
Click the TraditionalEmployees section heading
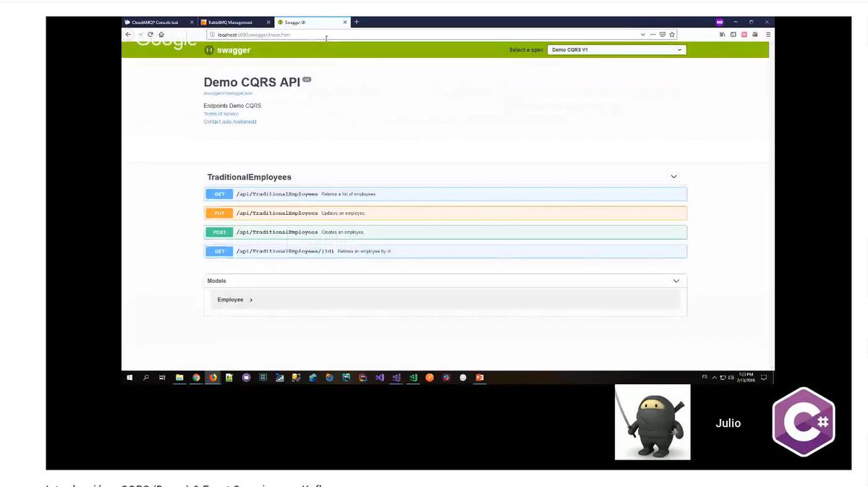(x=250, y=177)
